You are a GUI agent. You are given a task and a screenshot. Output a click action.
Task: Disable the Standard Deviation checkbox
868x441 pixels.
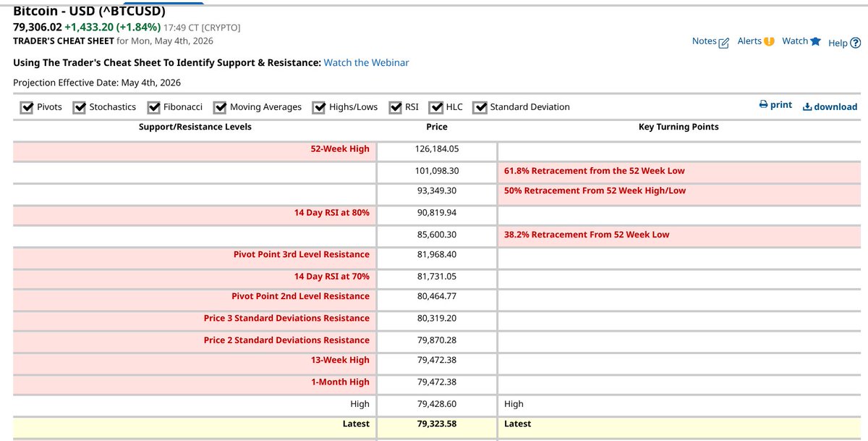[x=480, y=107]
